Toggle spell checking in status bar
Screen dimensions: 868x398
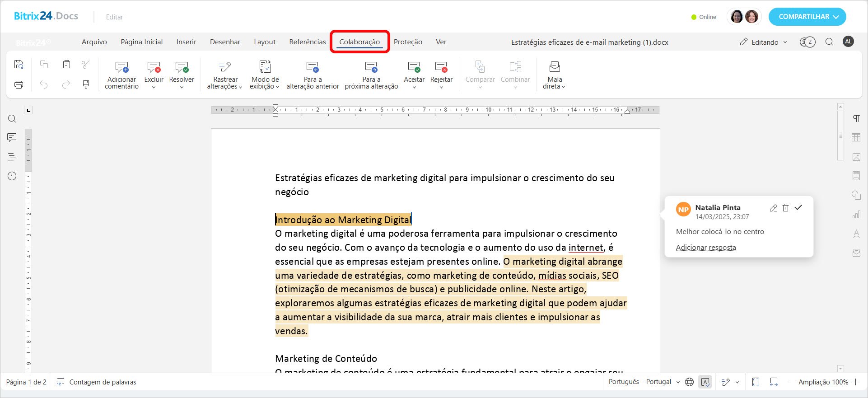click(x=705, y=382)
